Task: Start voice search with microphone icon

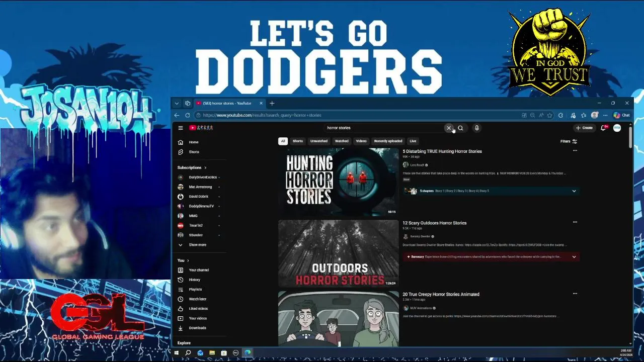Action: click(x=476, y=128)
